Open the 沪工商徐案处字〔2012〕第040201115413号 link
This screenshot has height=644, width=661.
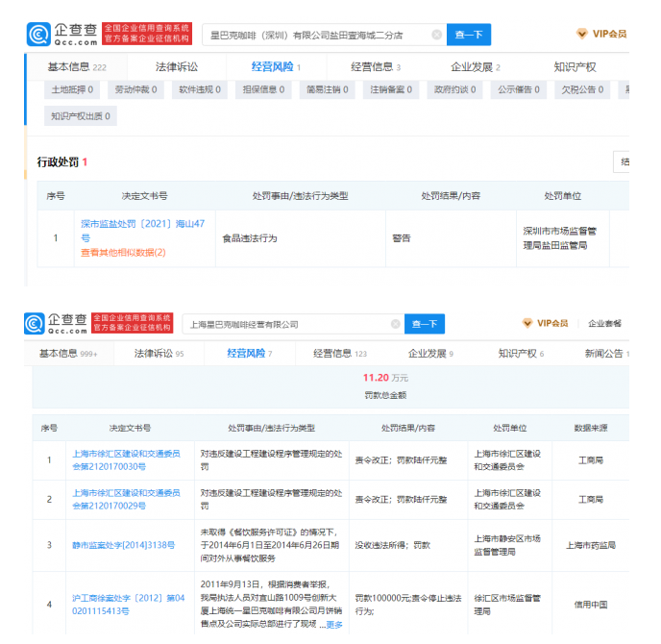[x=128, y=605]
